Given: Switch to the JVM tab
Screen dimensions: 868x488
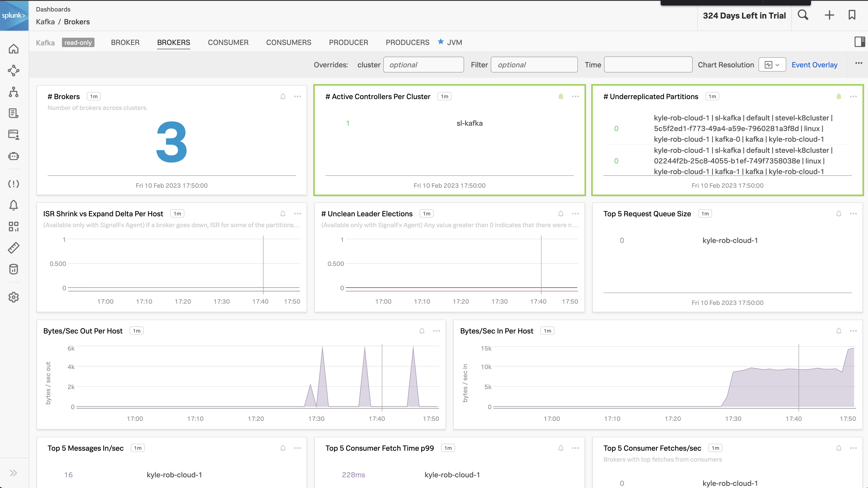Looking at the screenshot, I should coord(454,42).
